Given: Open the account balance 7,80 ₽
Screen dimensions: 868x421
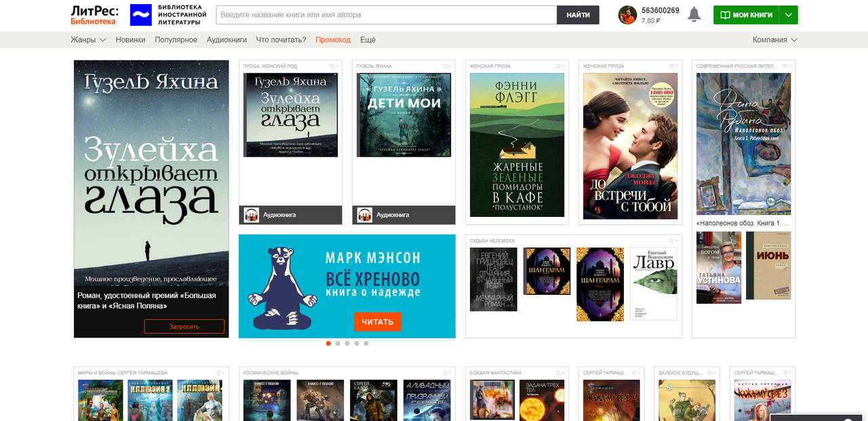Looking at the screenshot, I should (x=651, y=20).
